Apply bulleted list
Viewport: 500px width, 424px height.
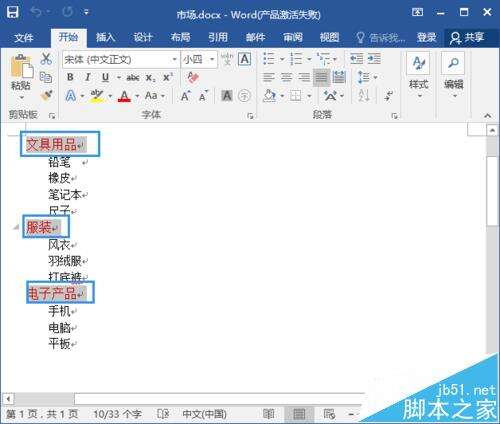[269, 59]
